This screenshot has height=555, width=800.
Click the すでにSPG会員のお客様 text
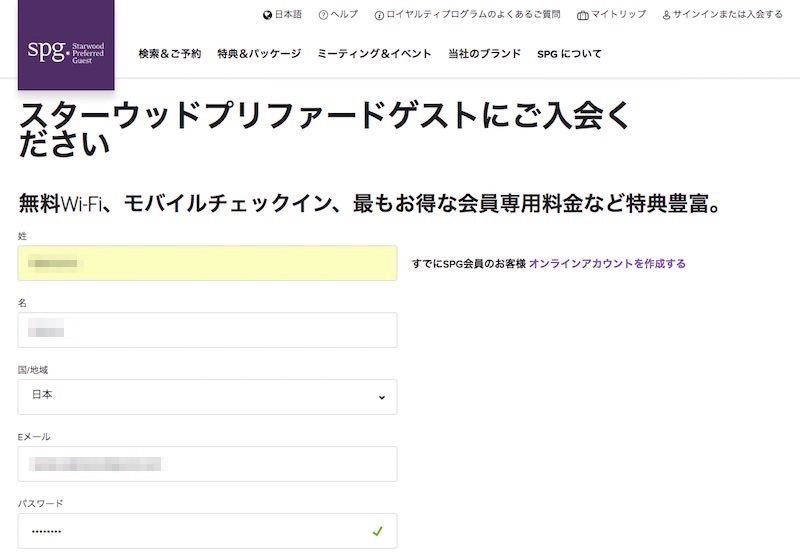[469, 264]
